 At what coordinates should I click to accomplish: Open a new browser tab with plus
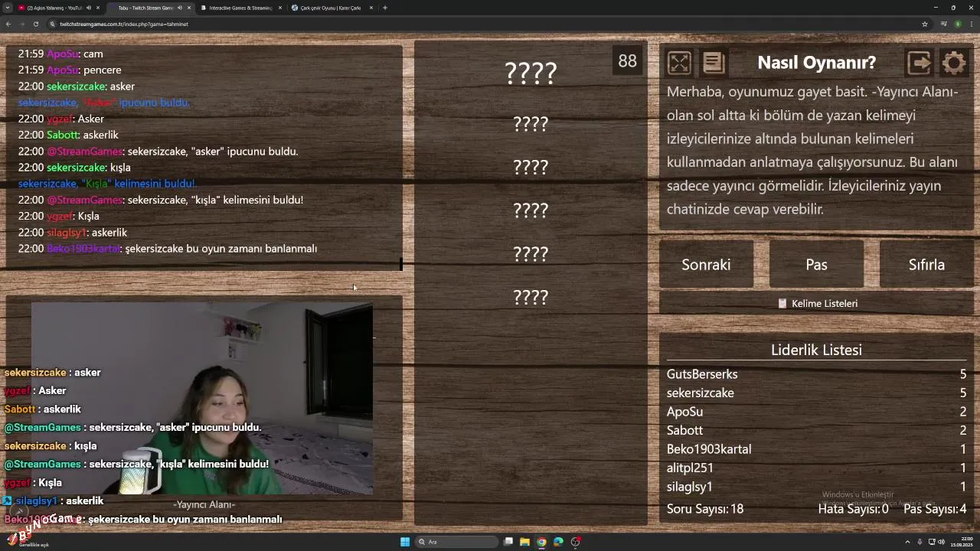tap(385, 8)
